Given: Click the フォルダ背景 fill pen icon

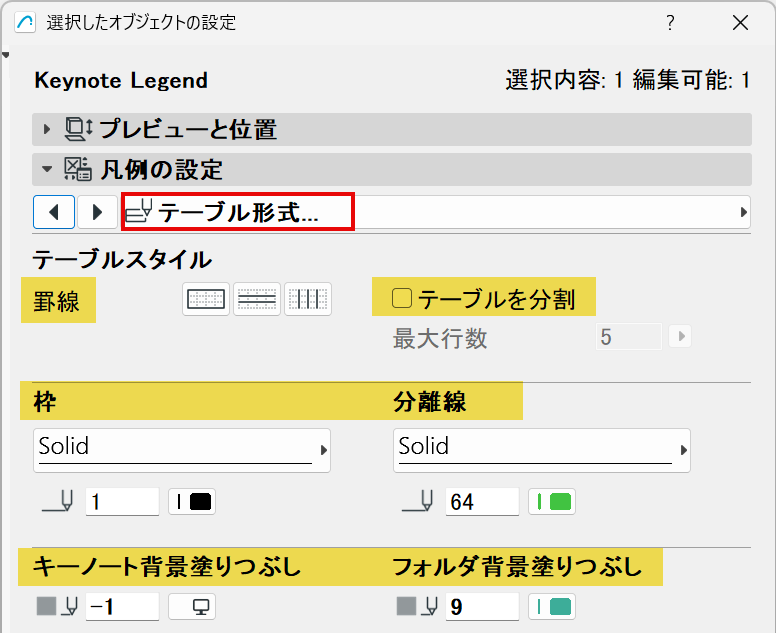Looking at the screenshot, I should click(417, 606).
